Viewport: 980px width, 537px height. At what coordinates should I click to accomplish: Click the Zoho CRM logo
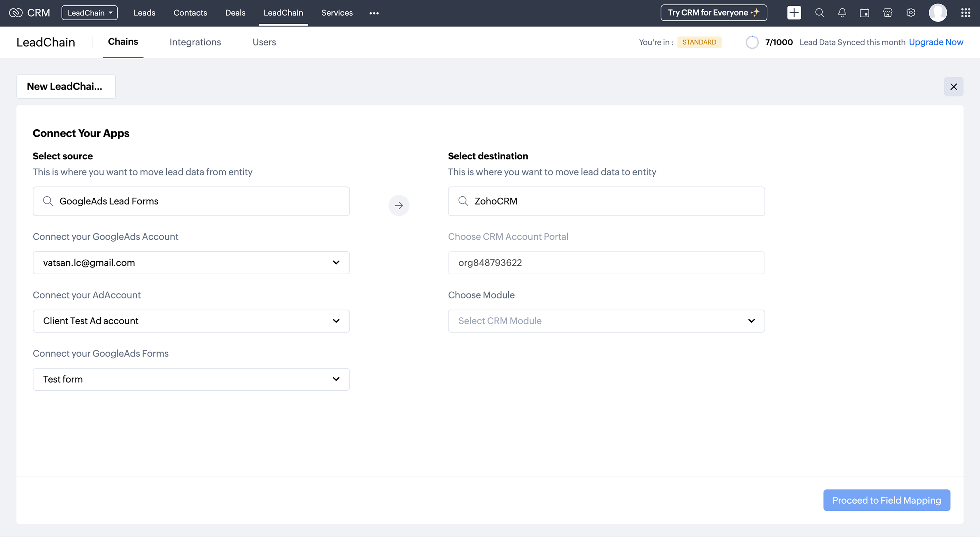point(29,13)
